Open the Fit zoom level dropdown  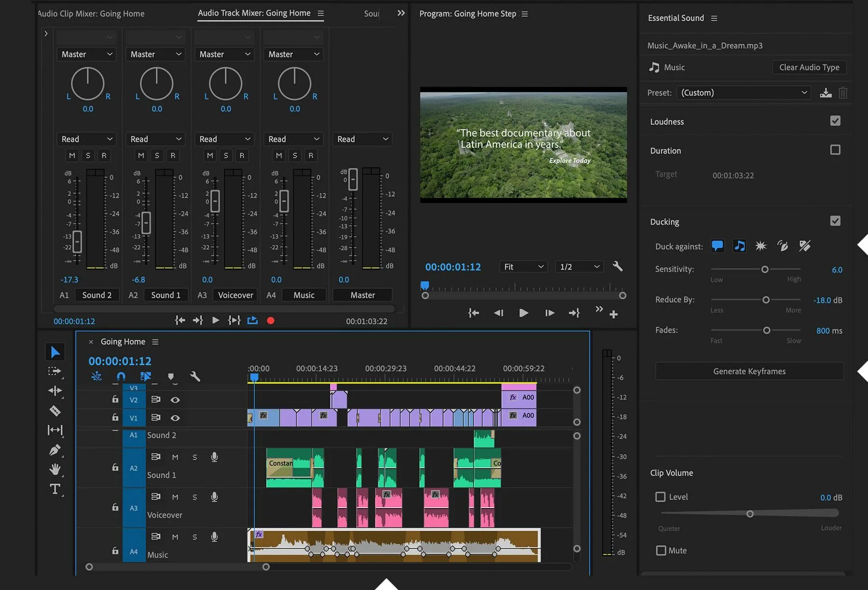pos(523,267)
